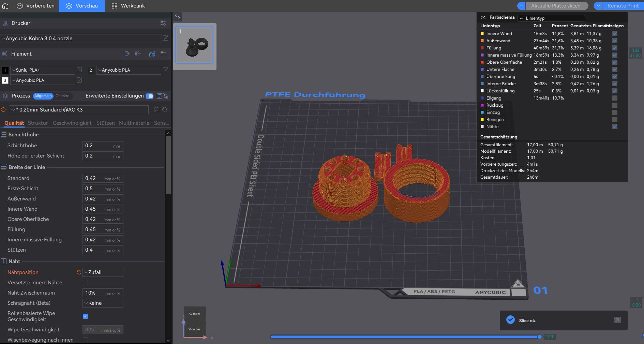The width and height of the screenshot is (644, 344).
Task: Save the 0.20mm Standard process preset
Action: [x=156, y=110]
